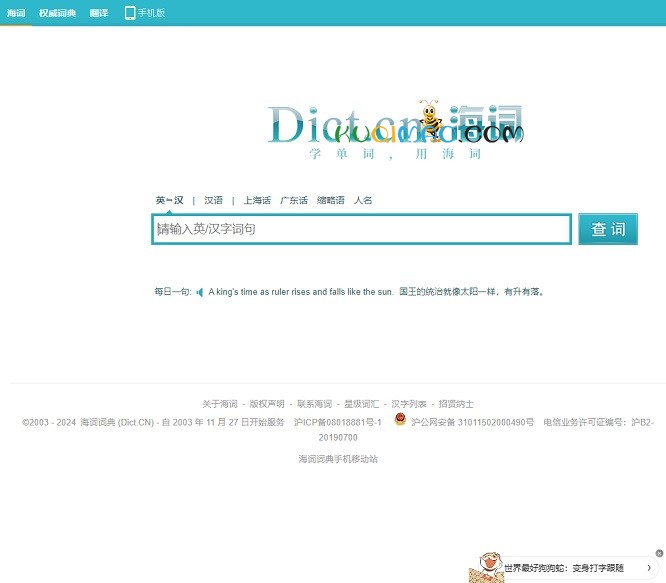This screenshot has height=583, width=666.
Task: Open the 权威词典 tab
Action: pos(57,13)
